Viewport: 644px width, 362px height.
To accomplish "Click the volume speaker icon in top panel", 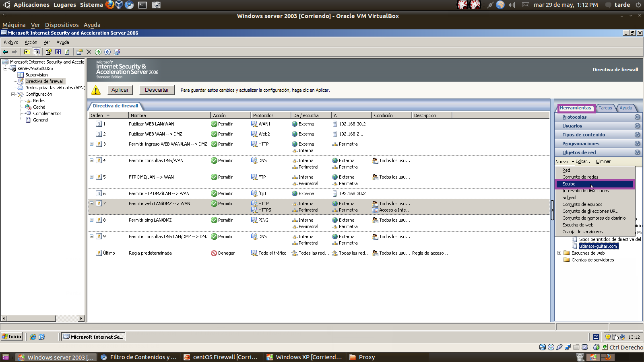I will pos(512,5).
